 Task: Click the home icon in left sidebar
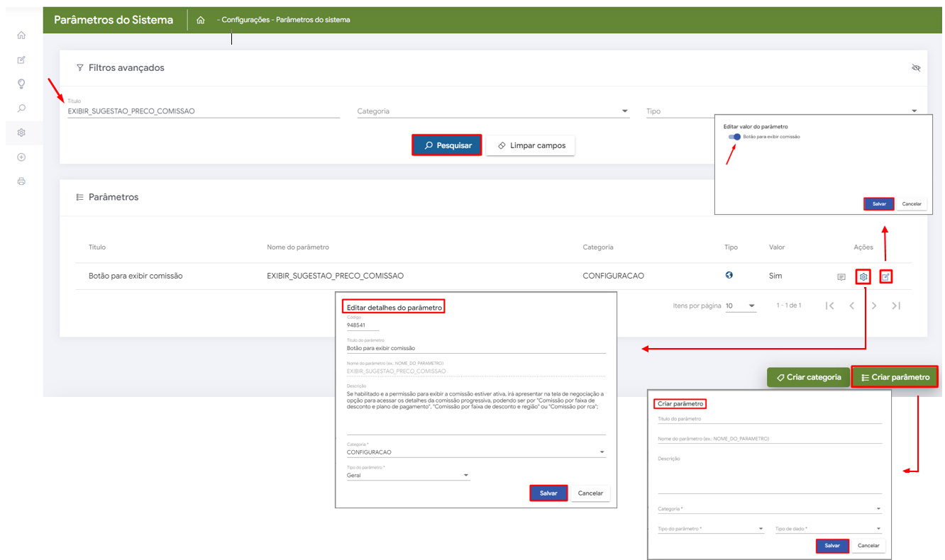21,35
